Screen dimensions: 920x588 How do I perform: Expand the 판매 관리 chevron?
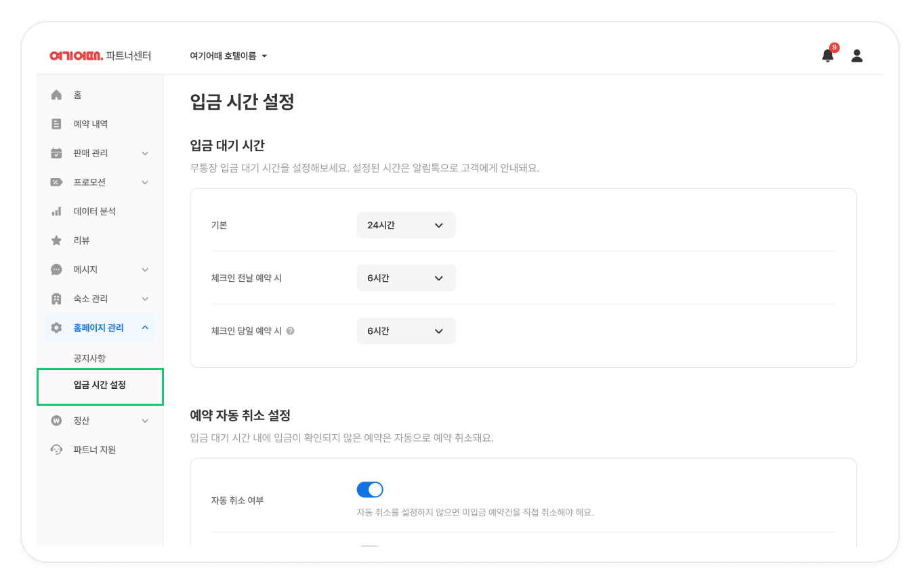click(x=145, y=154)
